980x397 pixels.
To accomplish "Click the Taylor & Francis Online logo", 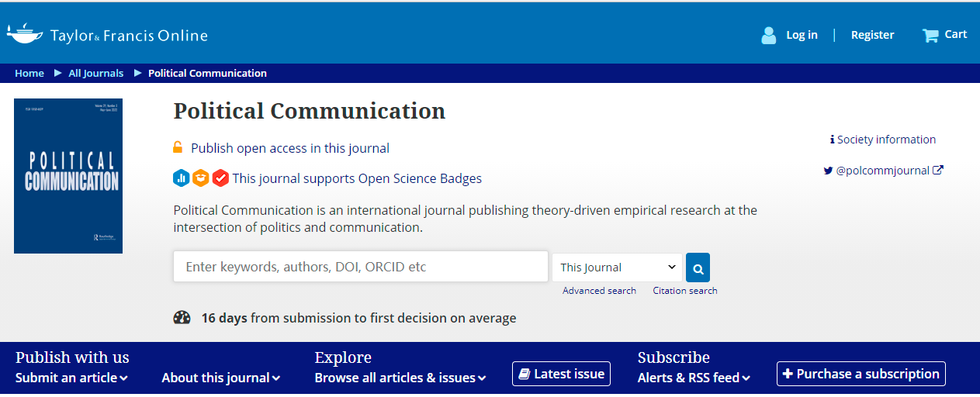I will pos(107,35).
